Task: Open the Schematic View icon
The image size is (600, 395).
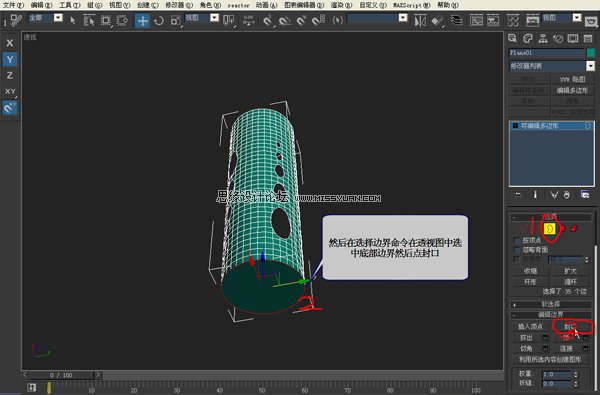Action: 493,21
